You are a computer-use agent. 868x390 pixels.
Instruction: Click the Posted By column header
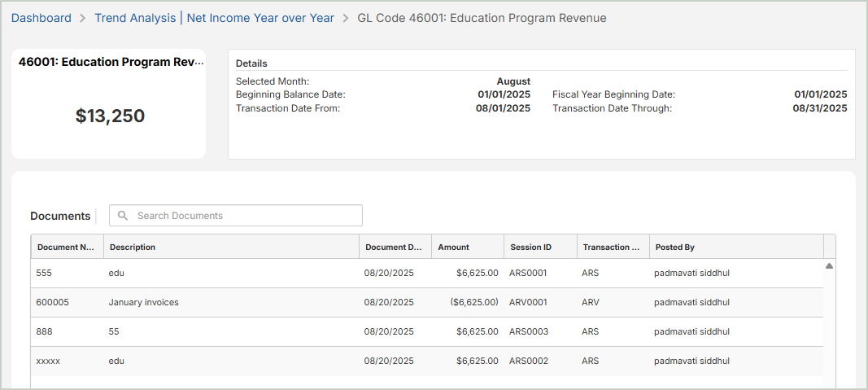pos(675,248)
